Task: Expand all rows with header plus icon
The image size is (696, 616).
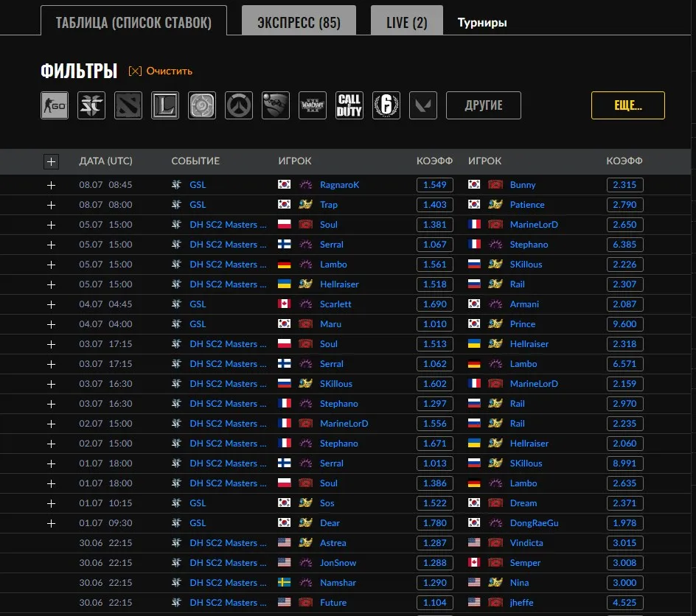Action: (x=51, y=162)
